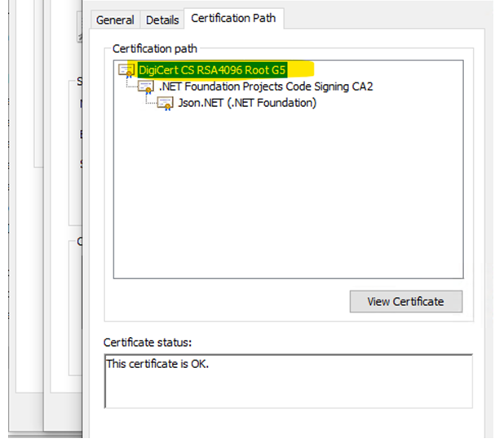Select .NET Foundation Projects Code Signing CA2

[266, 86]
